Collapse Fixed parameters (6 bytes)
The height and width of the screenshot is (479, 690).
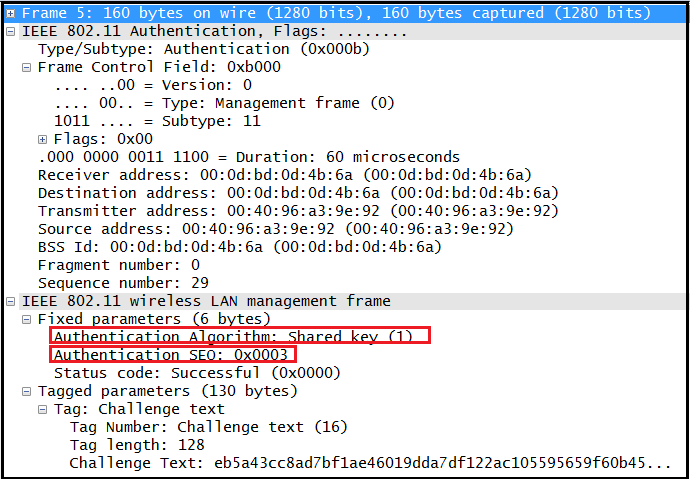[x=27, y=319]
